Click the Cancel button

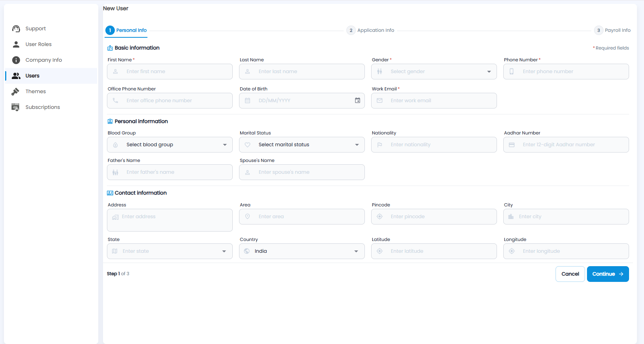(570, 274)
